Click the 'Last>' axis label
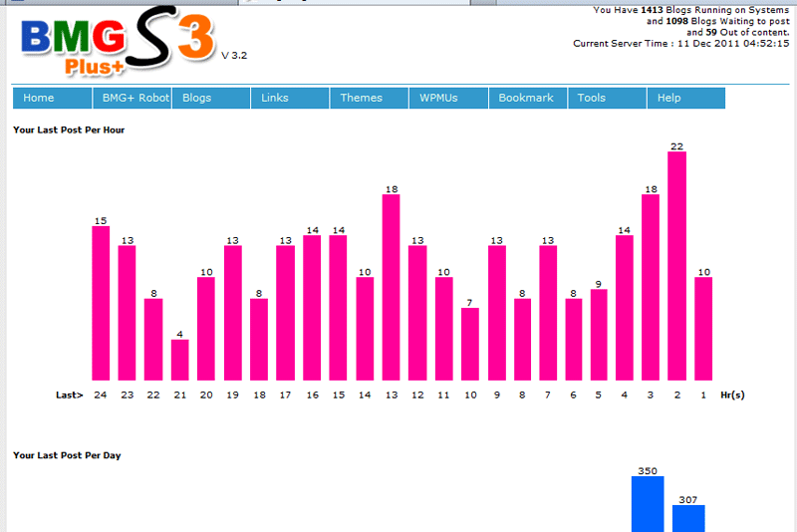This screenshot has width=797, height=532. click(69, 395)
